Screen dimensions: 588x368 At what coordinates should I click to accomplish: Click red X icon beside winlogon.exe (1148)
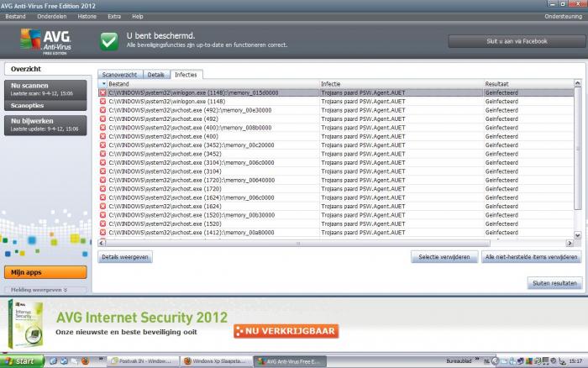[102, 102]
